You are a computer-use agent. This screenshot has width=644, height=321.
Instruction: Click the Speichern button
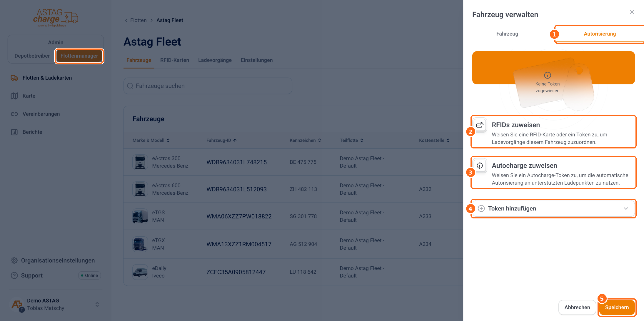click(617, 307)
